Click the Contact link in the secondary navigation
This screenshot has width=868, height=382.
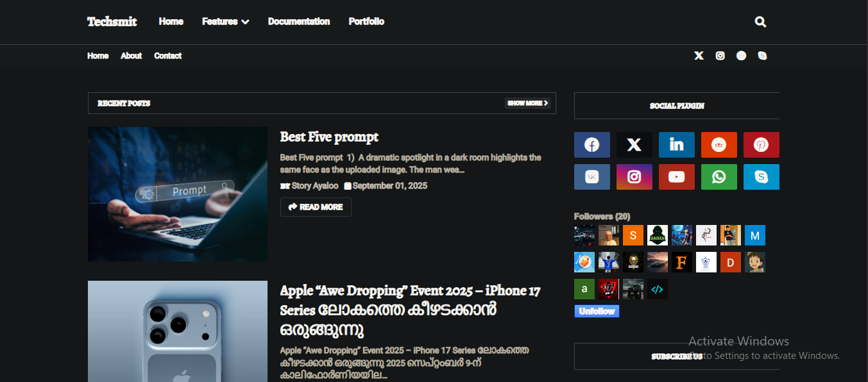(167, 56)
